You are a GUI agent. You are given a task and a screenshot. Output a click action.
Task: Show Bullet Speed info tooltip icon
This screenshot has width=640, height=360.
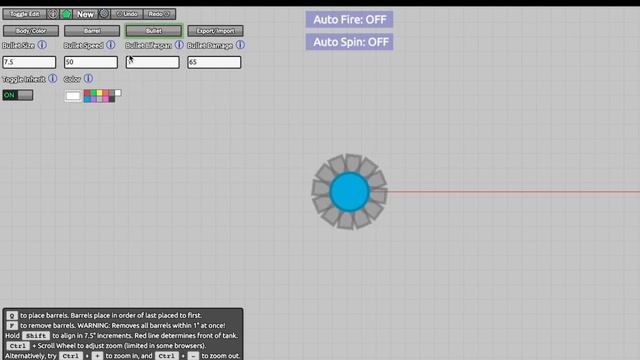click(111, 45)
